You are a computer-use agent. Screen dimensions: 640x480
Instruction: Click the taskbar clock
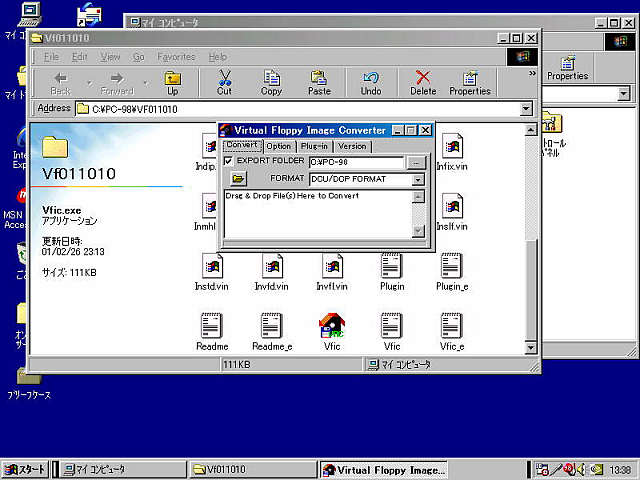[x=620, y=470]
